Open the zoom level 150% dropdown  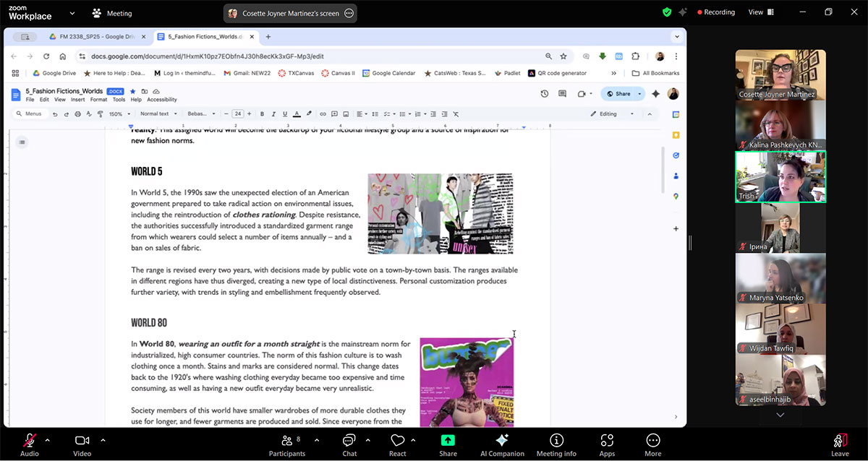coord(120,114)
